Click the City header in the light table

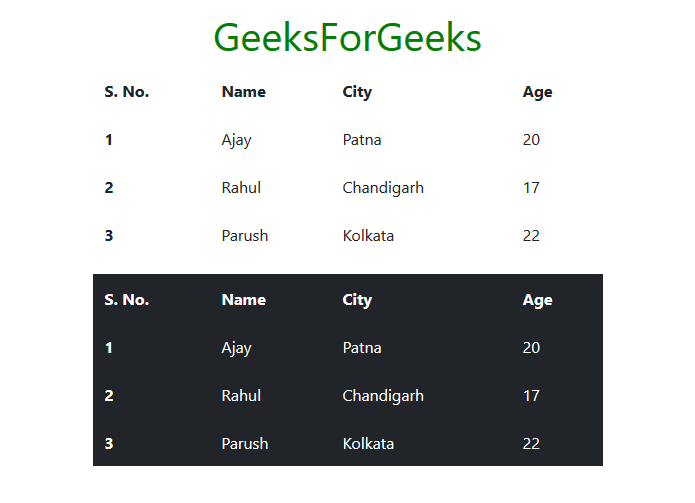click(x=357, y=92)
